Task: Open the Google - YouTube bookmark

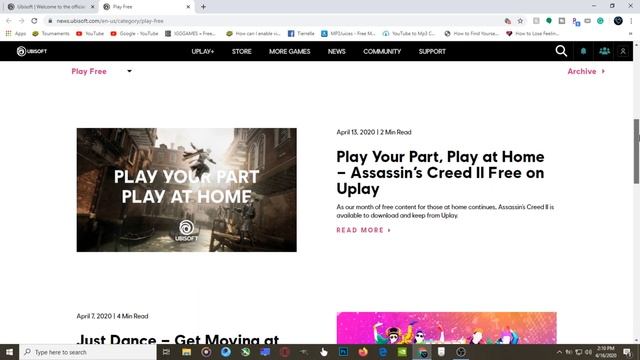Action: pos(134,33)
